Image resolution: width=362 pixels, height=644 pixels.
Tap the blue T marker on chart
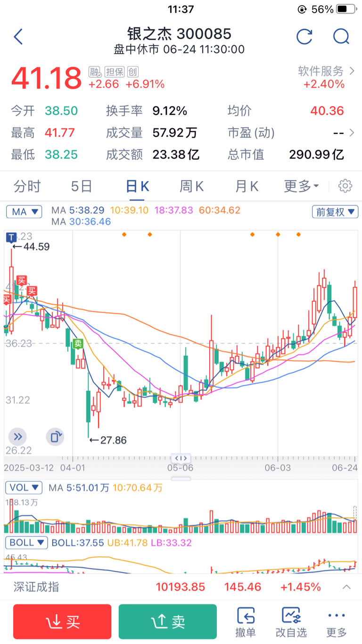click(x=10, y=237)
